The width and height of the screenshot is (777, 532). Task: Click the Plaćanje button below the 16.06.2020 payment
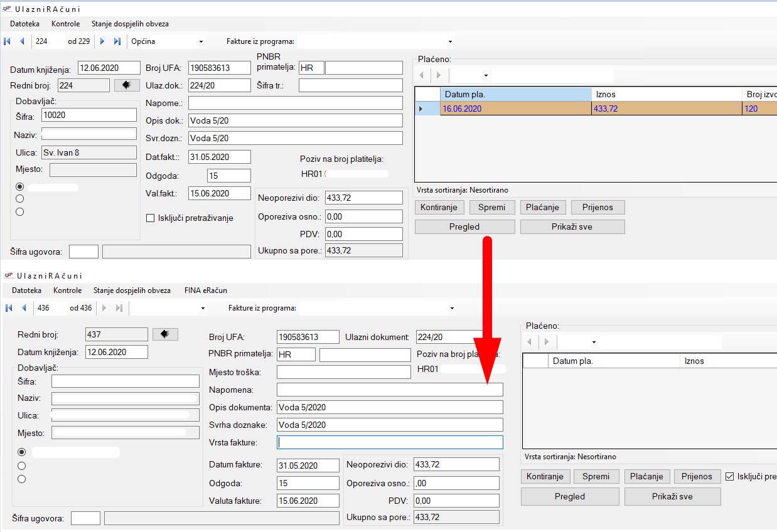pos(543,207)
